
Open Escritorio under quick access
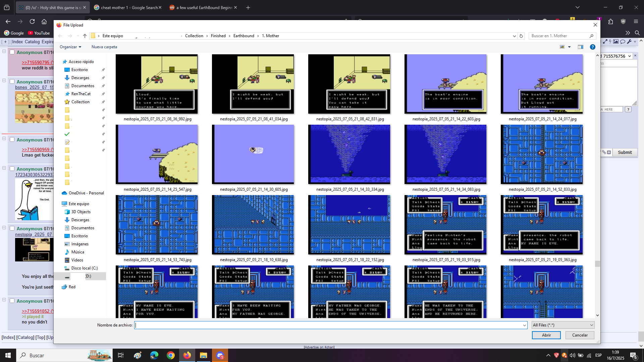[79, 70]
